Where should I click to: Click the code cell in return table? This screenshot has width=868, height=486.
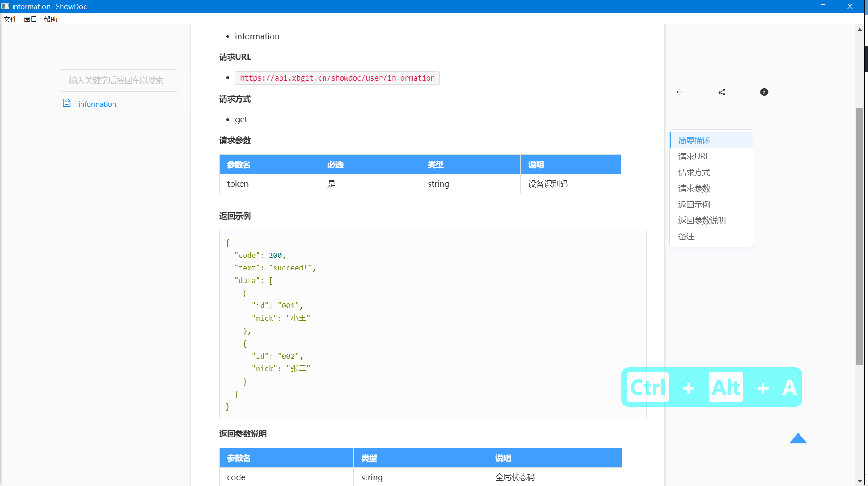[286, 477]
